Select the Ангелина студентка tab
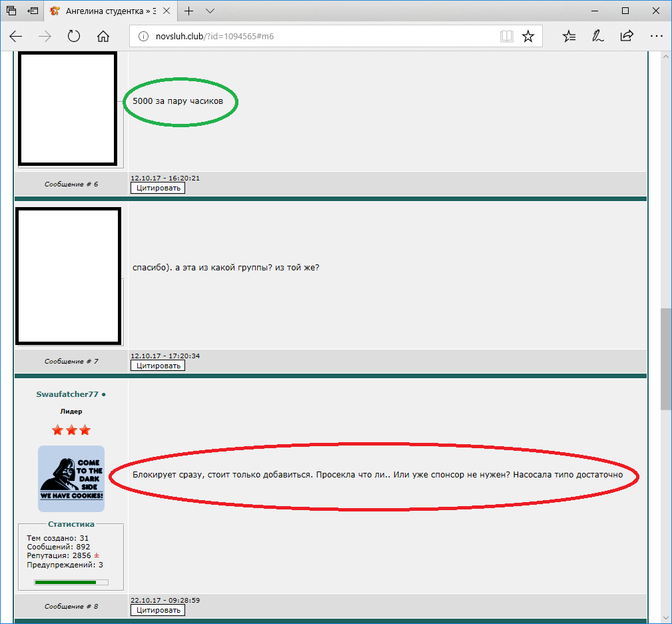Image resolution: width=672 pixels, height=624 pixels. (107, 11)
